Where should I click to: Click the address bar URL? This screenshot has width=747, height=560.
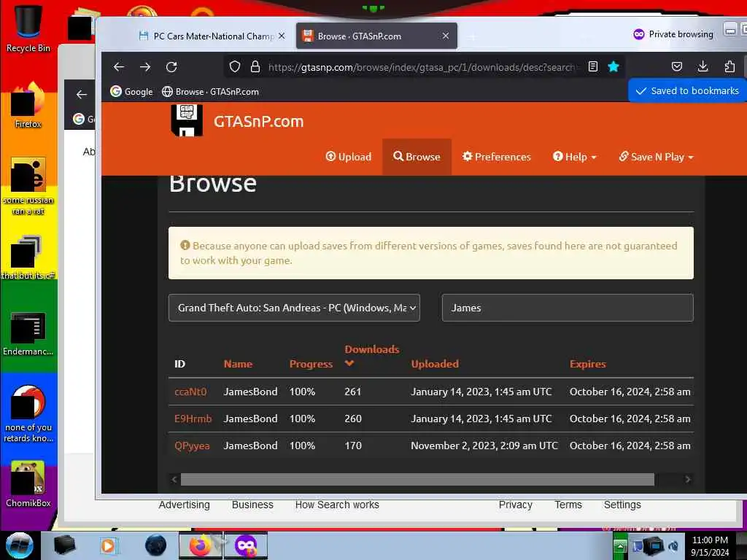coord(422,67)
